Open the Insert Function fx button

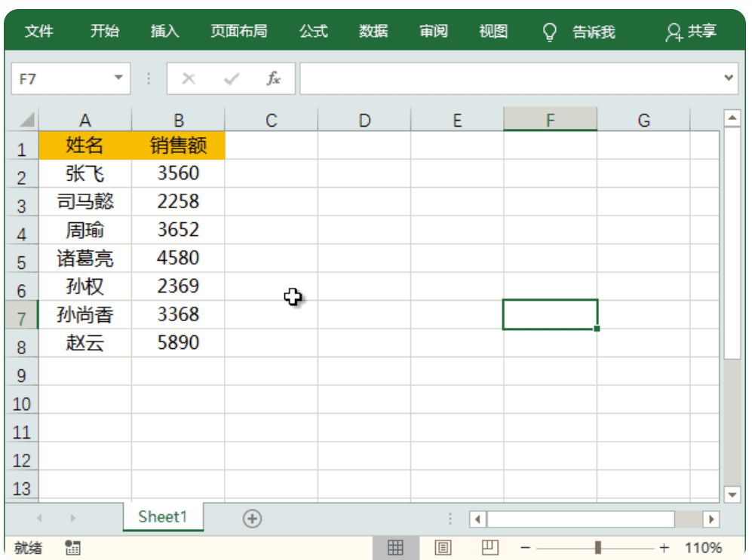273,78
